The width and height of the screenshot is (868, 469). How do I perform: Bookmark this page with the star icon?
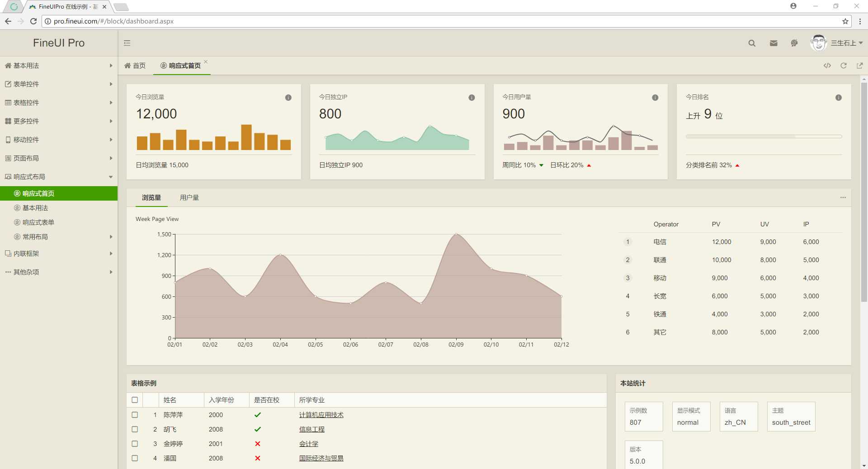point(845,21)
